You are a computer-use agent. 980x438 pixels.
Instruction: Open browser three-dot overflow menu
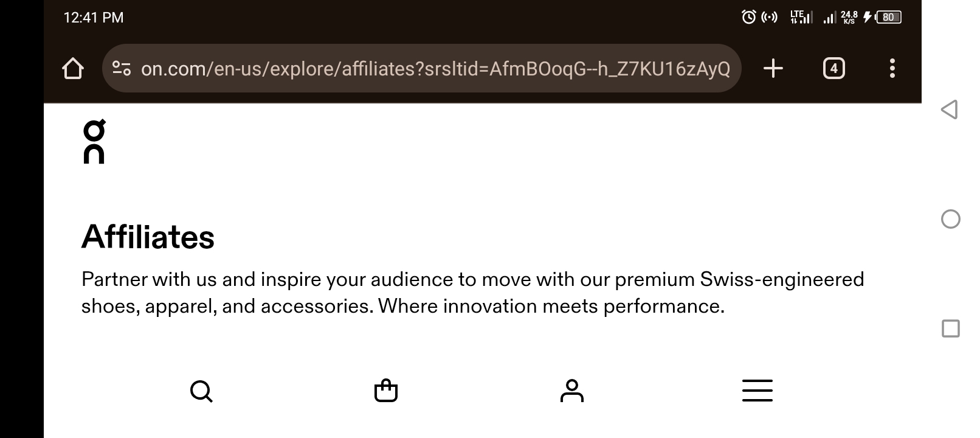tap(892, 68)
